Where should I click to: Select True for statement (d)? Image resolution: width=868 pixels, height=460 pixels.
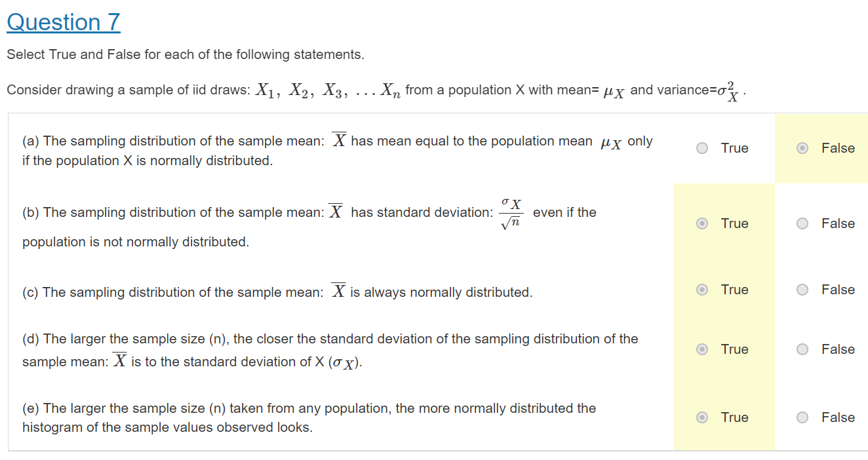tap(702, 349)
